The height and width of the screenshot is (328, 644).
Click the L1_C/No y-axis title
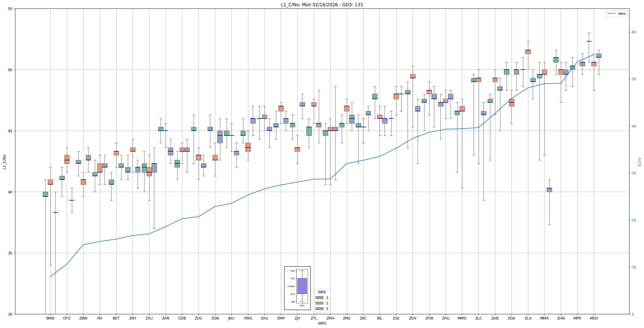point(4,162)
